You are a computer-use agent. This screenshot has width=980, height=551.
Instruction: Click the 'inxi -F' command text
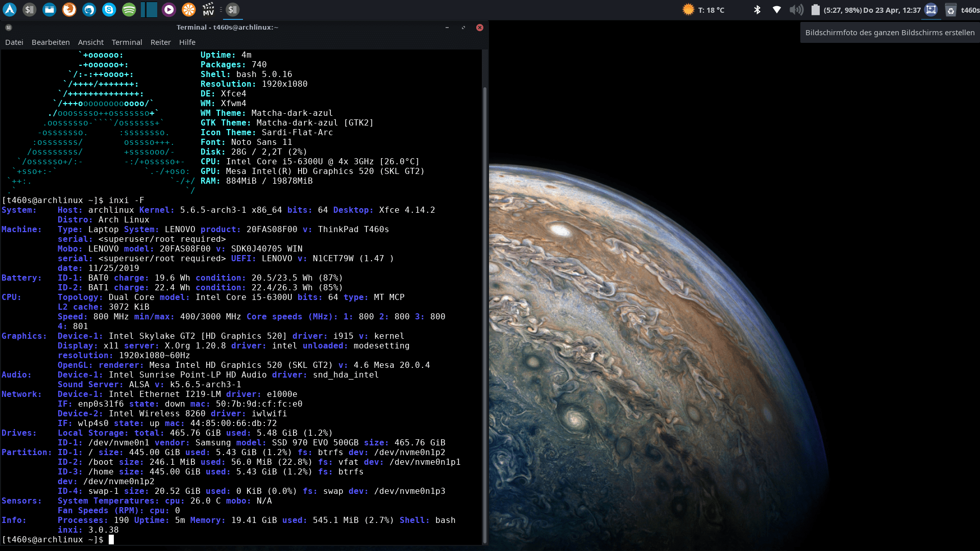tap(126, 201)
